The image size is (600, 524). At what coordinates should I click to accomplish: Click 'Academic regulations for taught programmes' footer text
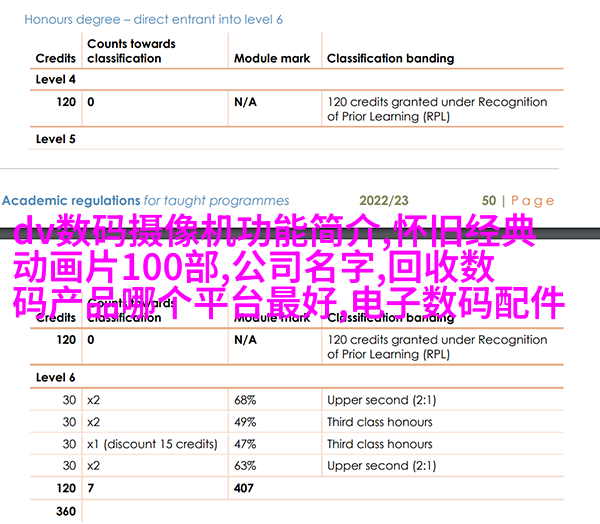[x=145, y=201]
